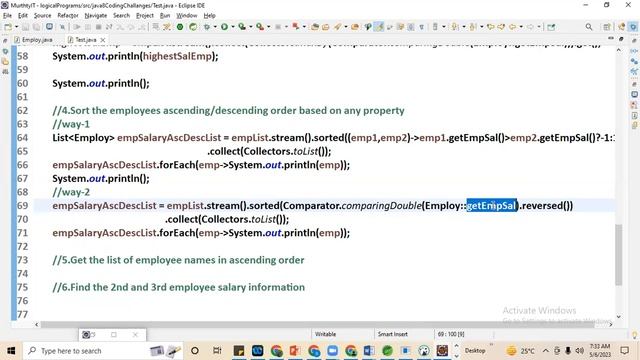The height and width of the screenshot is (360, 640).
Task: Open the taskbar volume speaker icon
Action: pos(579,351)
